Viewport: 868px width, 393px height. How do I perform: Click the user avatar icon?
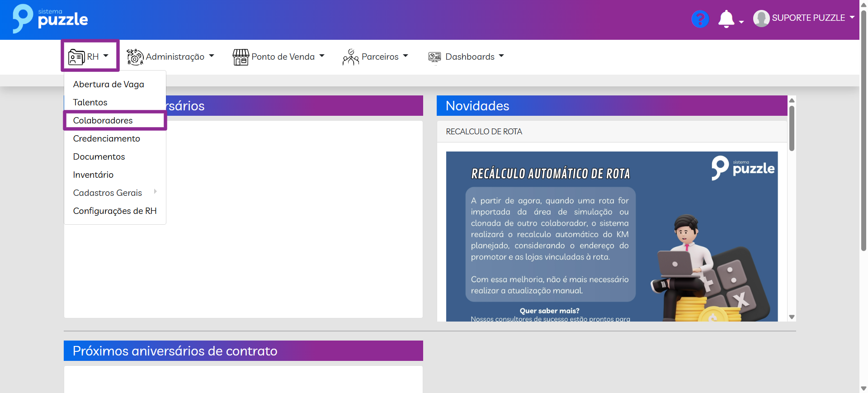761,19
